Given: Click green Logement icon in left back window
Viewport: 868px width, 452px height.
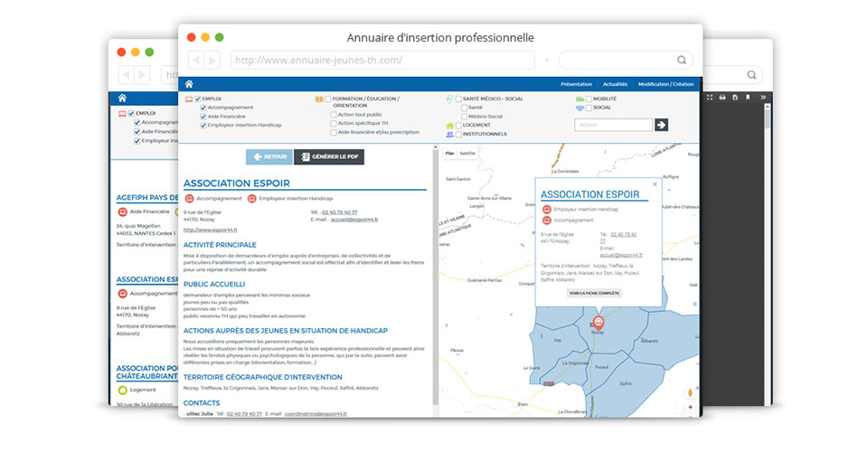Looking at the screenshot, I should click(122, 390).
